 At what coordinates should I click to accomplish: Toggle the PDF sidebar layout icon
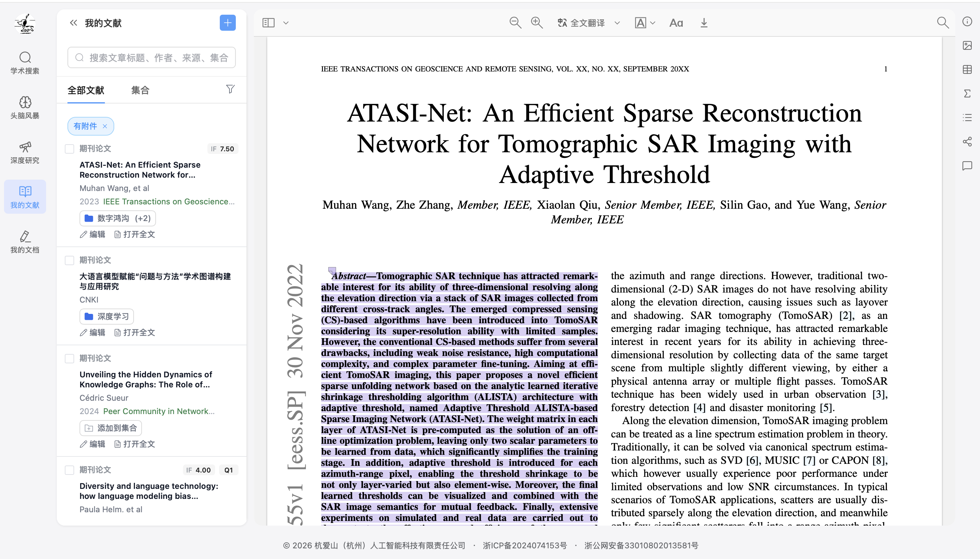pyautogui.click(x=269, y=23)
